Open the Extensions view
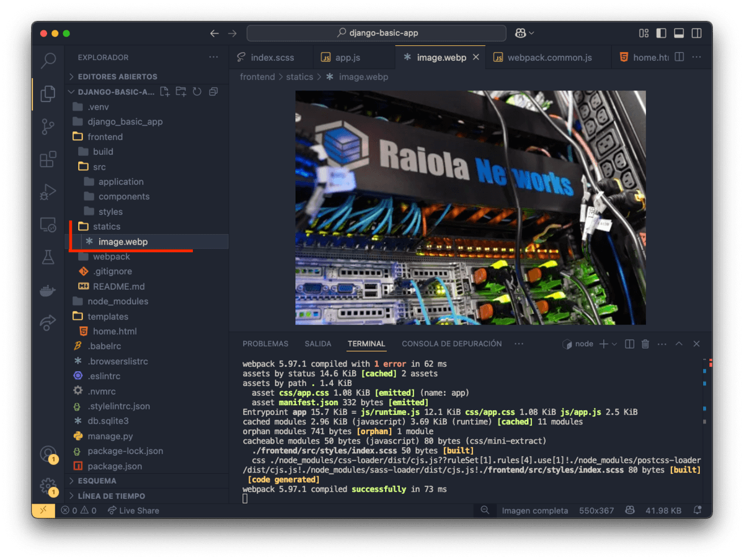Viewport: 744px width, 560px height. [48, 159]
